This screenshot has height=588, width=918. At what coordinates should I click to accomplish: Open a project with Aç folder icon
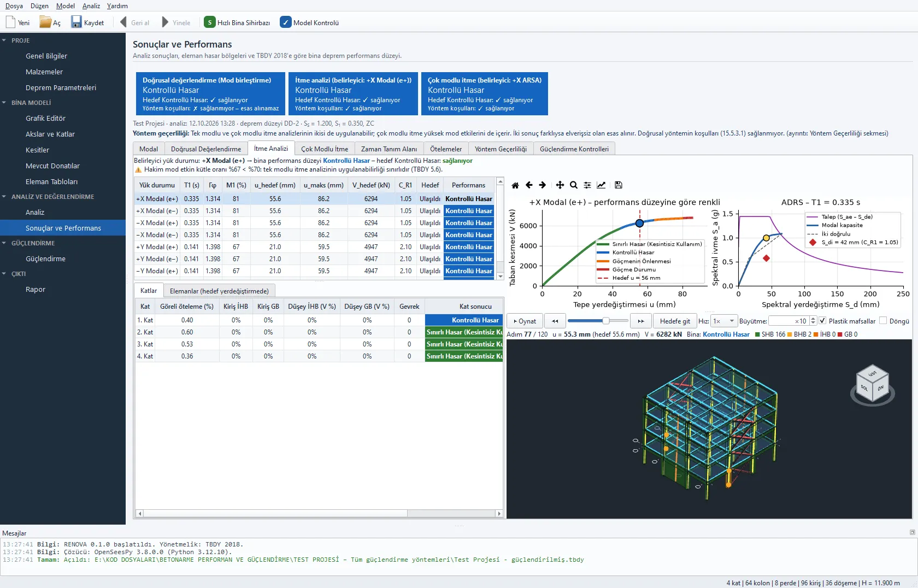point(45,22)
